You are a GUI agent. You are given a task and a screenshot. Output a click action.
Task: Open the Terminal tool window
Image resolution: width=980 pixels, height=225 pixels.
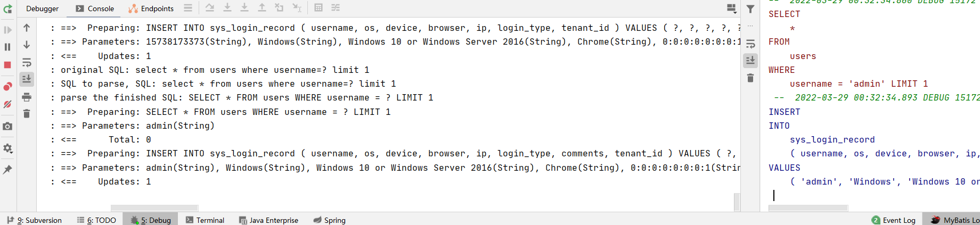pos(205,220)
